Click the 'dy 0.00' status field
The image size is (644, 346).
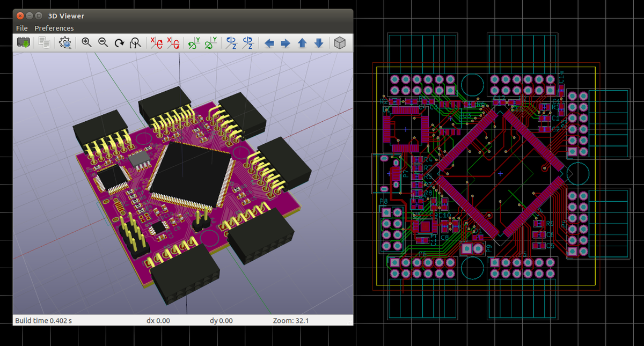[x=221, y=321]
